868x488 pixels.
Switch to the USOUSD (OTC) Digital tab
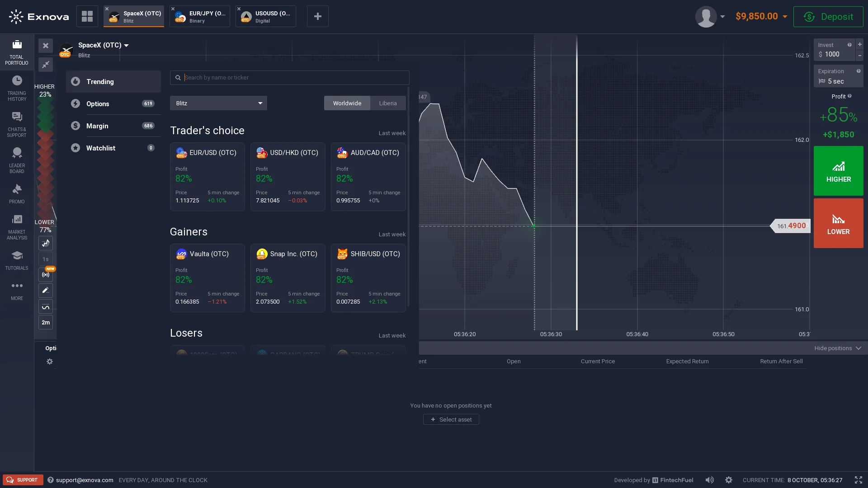266,16
